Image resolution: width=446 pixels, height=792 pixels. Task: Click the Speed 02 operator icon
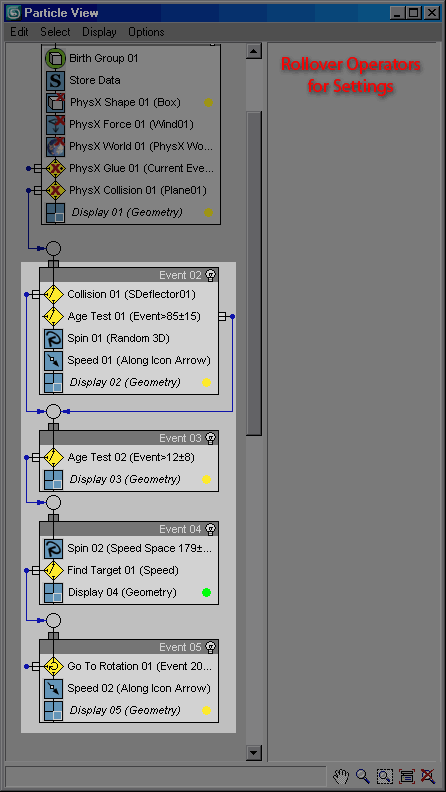click(x=53, y=688)
